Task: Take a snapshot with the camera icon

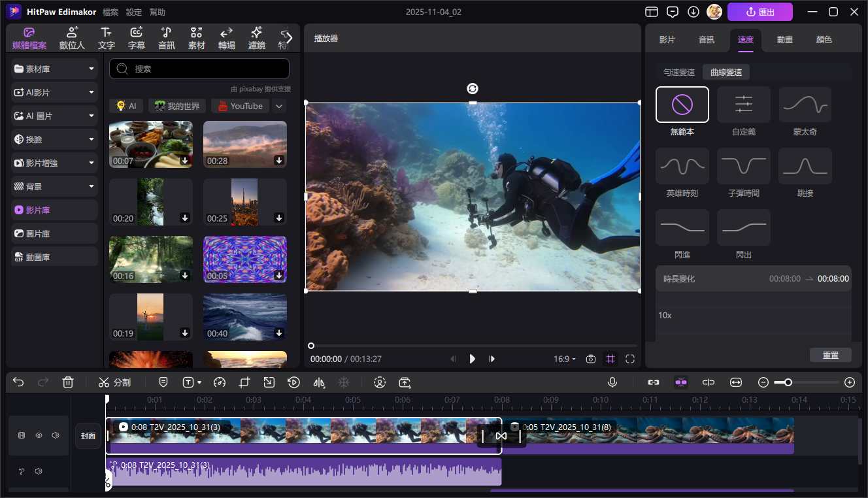Action: [591, 359]
